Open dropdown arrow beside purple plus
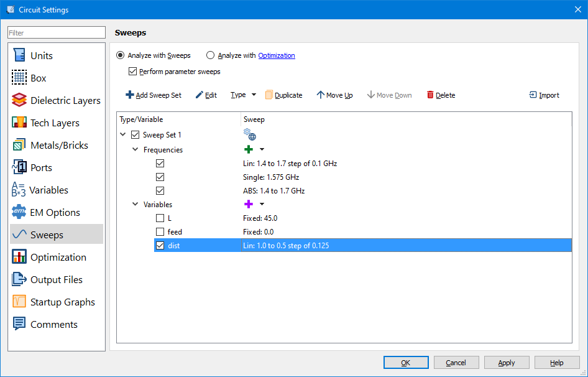 (x=262, y=204)
